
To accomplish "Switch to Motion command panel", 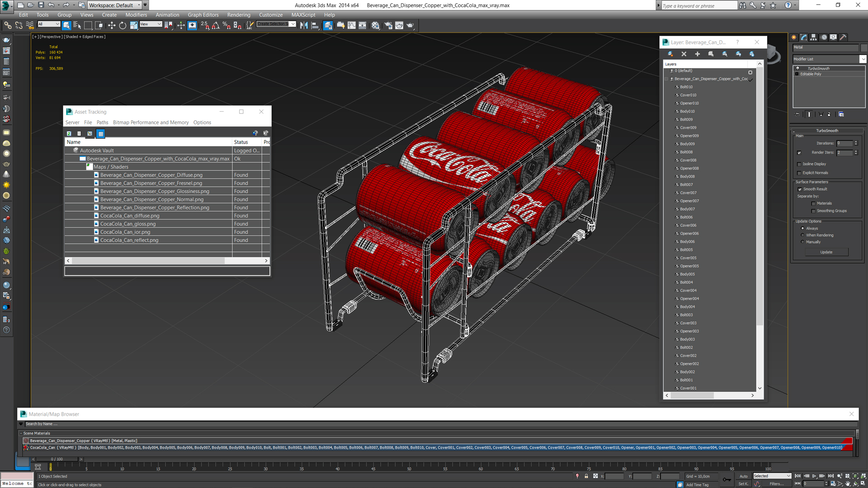I will pyautogui.click(x=824, y=38).
